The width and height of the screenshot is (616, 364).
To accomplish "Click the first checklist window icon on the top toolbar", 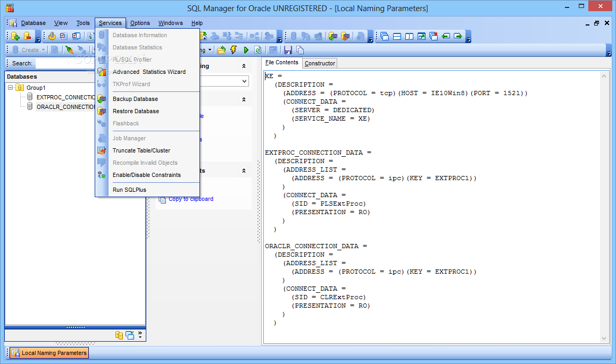I will pyautogui.click(x=64, y=36).
